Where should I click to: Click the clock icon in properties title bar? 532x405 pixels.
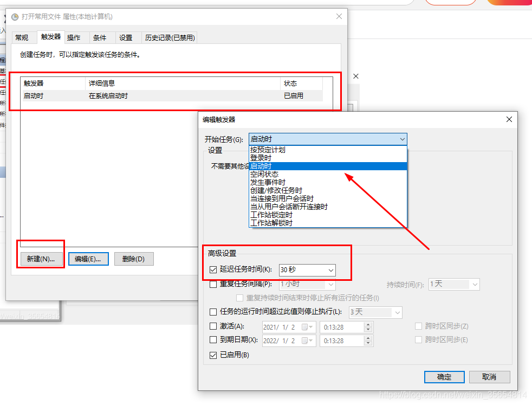pyautogui.click(x=15, y=17)
